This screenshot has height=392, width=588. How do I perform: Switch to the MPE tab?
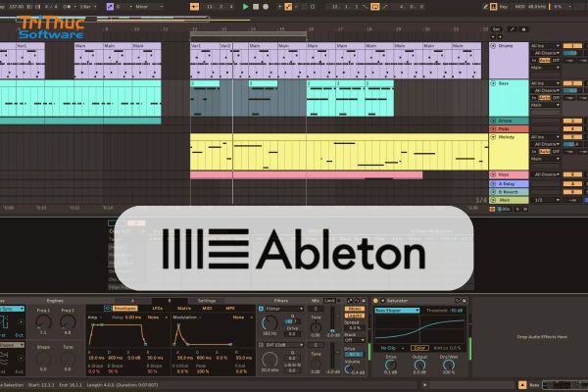tap(230, 309)
